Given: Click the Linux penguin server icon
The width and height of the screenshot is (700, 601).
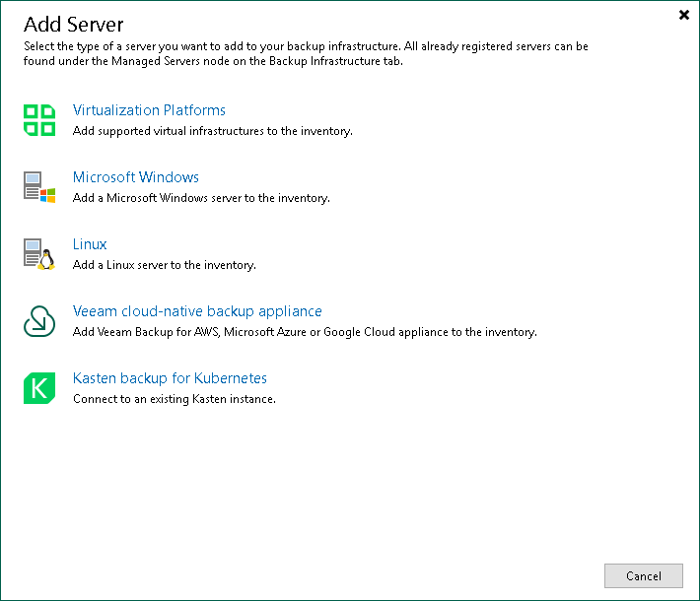Looking at the screenshot, I should [x=39, y=254].
